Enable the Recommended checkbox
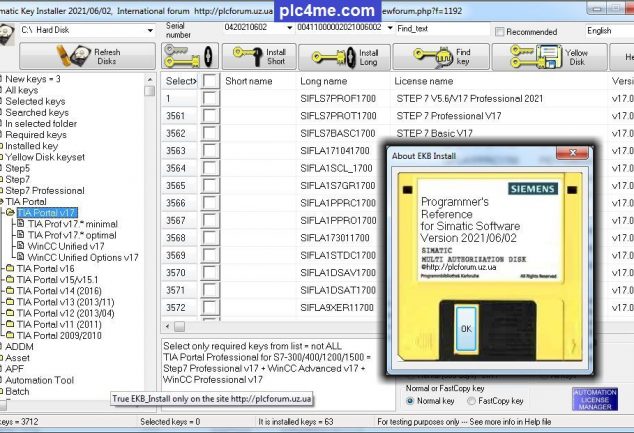Image resolution: width=634 pixels, height=433 pixels. pos(498,32)
